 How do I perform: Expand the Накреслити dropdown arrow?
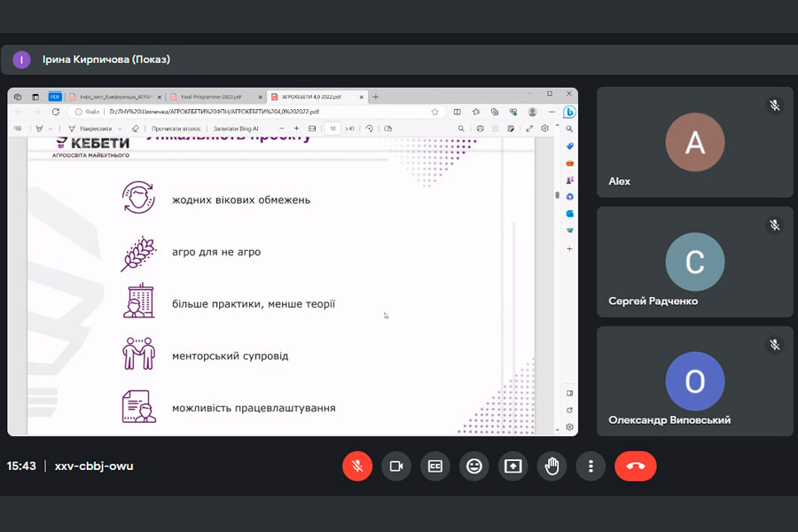(x=120, y=129)
